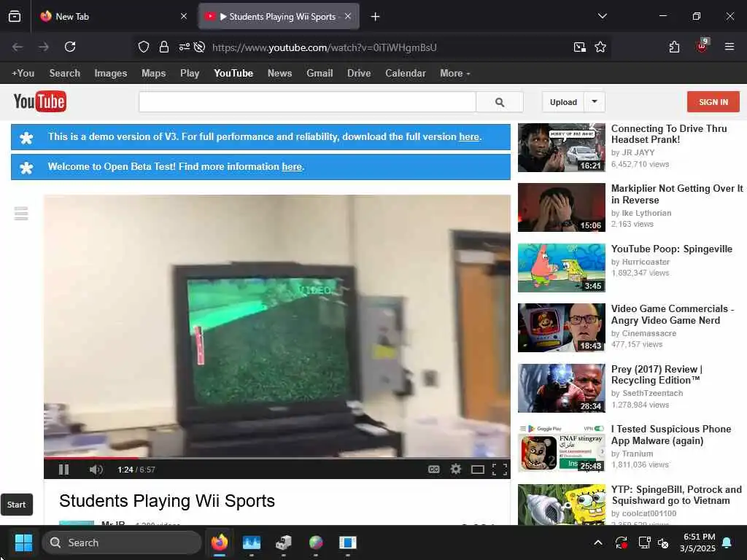
Task: Click the YouTube logo
Action: [40, 101]
